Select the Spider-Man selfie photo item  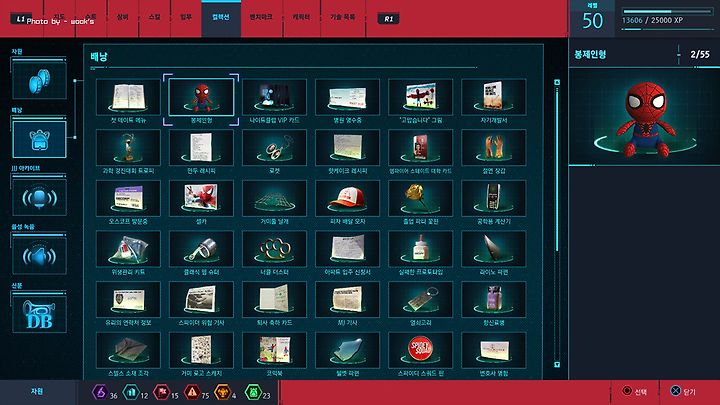pyautogui.click(x=201, y=198)
